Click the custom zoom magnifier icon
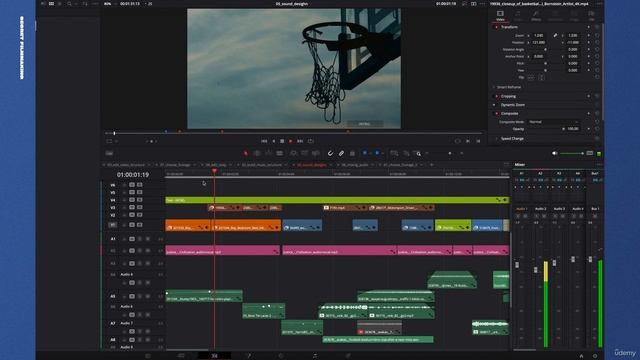Image resolution: width=640 pixels, height=360 pixels. [x=418, y=153]
